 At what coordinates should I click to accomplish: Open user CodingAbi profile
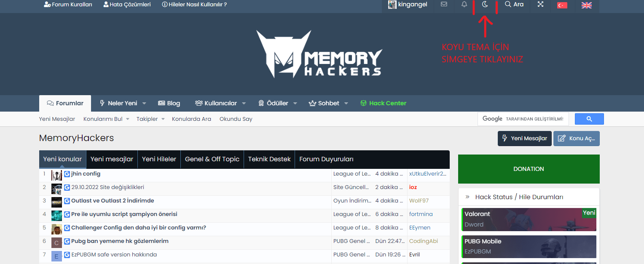(424, 241)
